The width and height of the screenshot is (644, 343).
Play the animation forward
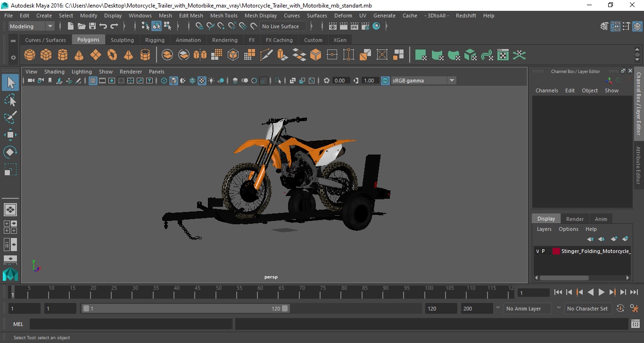pos(601,293)
